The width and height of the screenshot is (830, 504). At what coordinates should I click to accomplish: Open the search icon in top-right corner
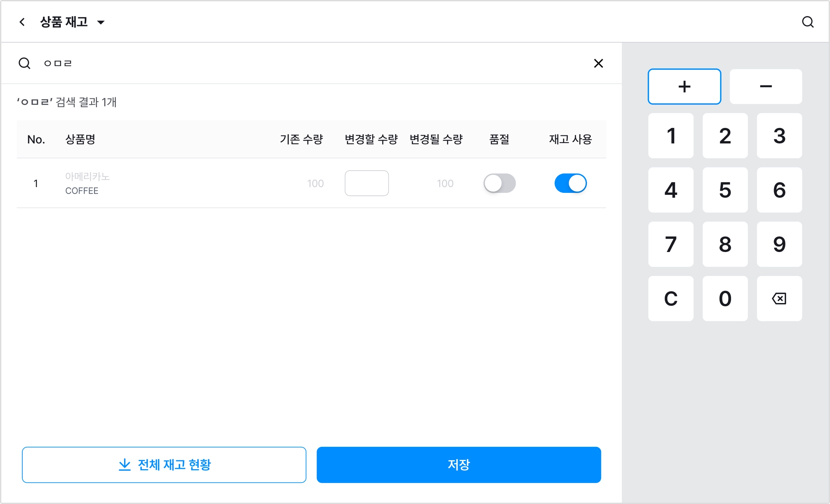click(x=808, y=22)
